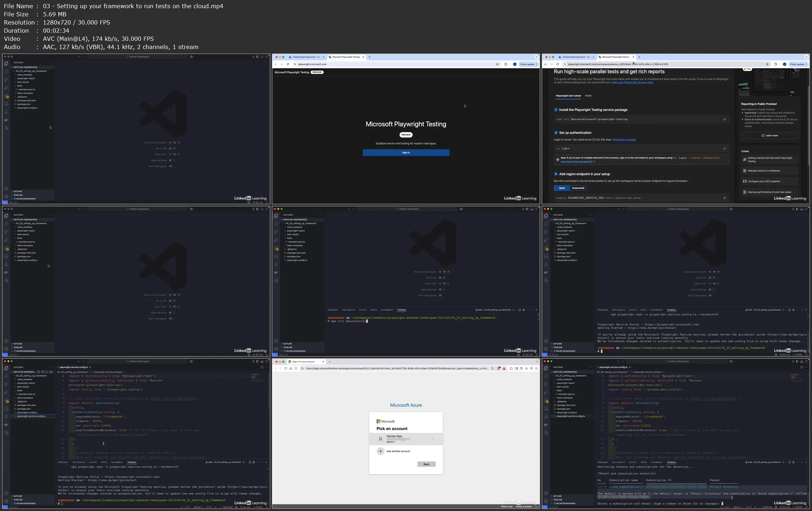This screenshot has width=812, height=511.
Task: Open Run and Debug in the bottom-left frame
Action: pos(6,392)
